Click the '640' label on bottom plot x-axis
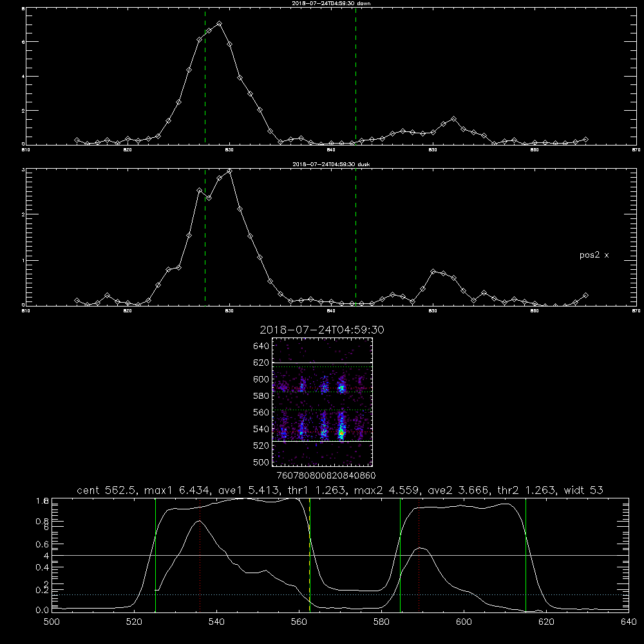The image size is (644, 644). (629, 622)
